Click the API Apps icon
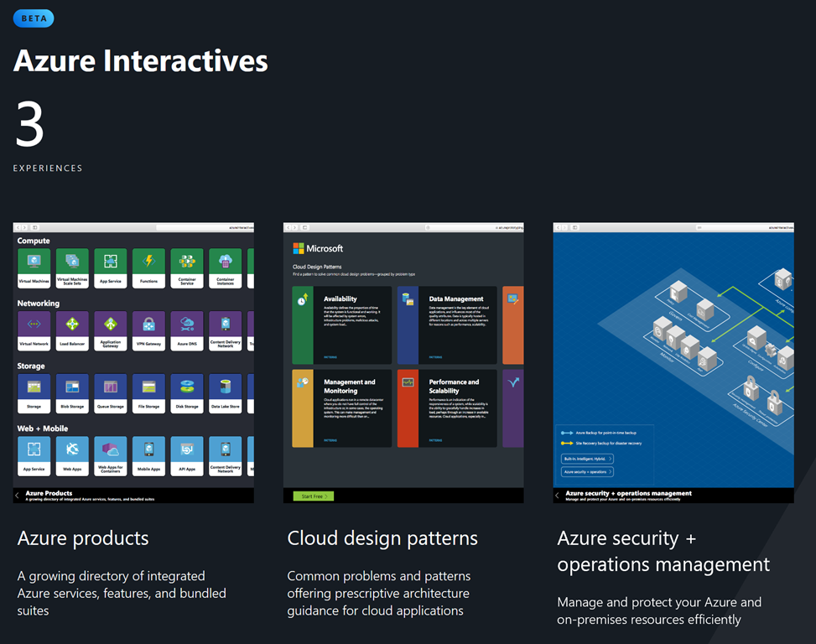 point(187,456)
